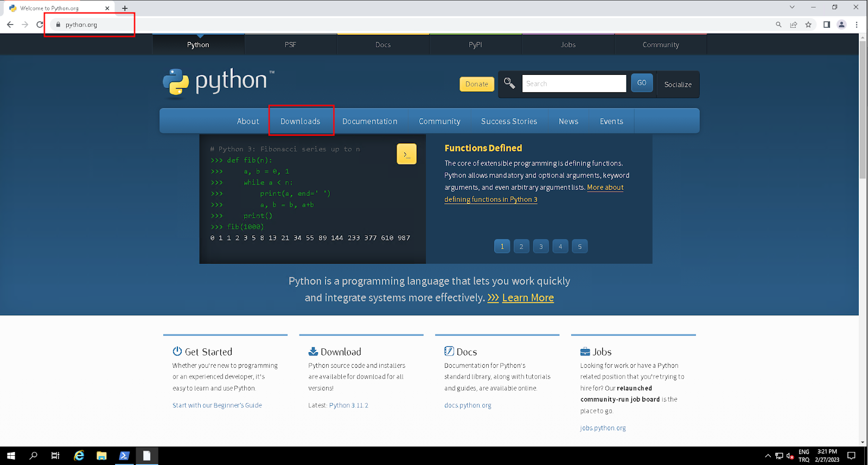Open the Windows Start menu
This screenshot has height=465, width=868.
[x=11, y=456]
